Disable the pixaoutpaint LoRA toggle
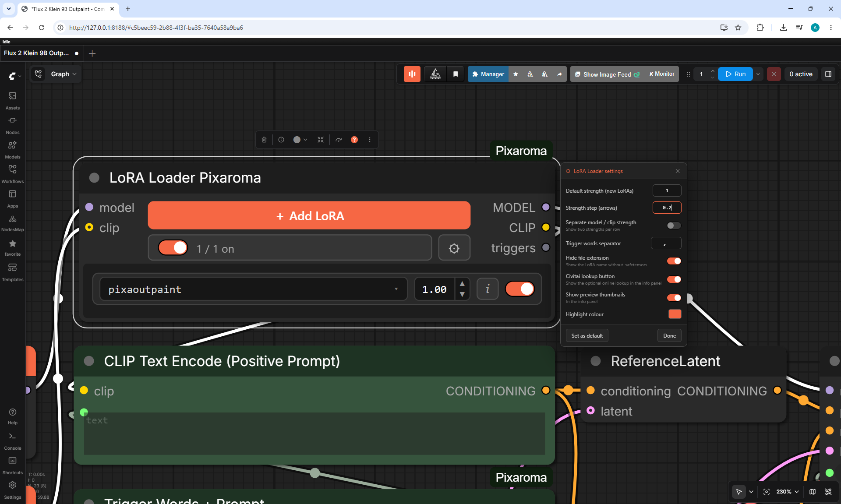This screenshot has width=841, height=504. click(x=520, y=289)
